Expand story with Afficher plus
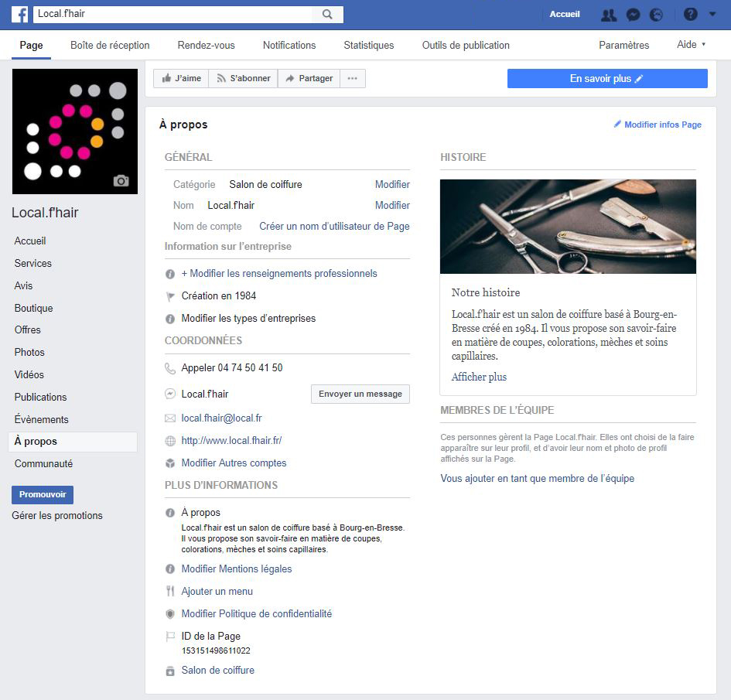This screenshot has width=731, height=700. click(x=479, y=377)
